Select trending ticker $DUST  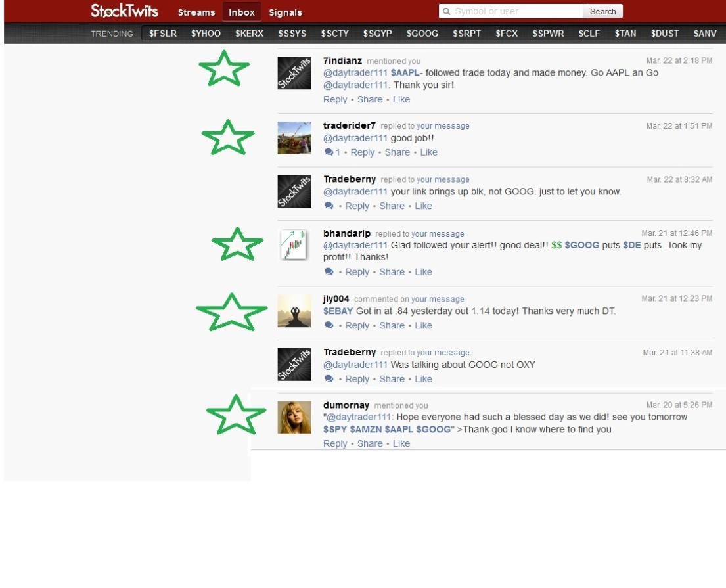point(665,34)
